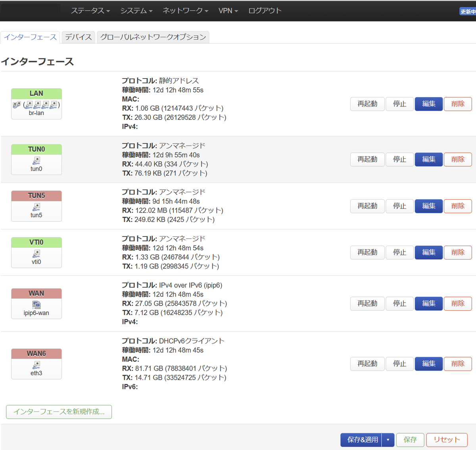This screenshot has width=476, height=450.
Task: Click WAN protocol IPv4 over IPv6 text
Action: (191, 285)
